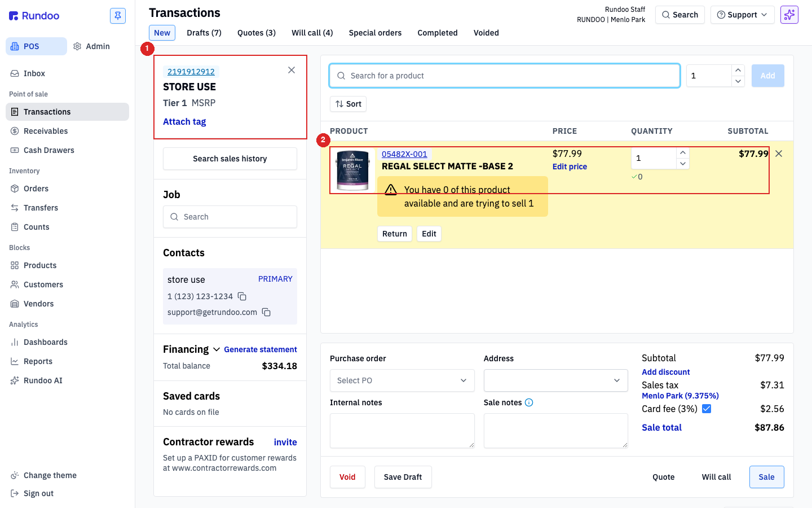Click the Add discount link
The width and height of the screenshot is (812, 508).
[666, 372]
